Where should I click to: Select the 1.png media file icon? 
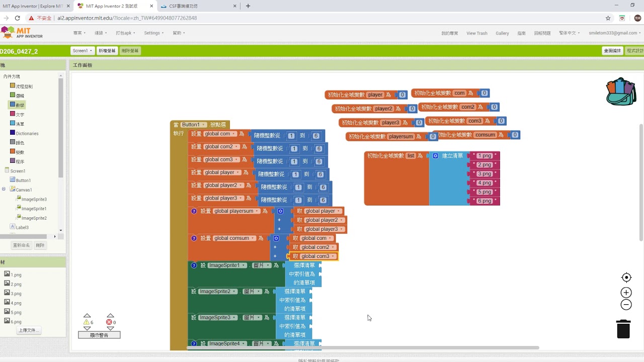point(7,275)
